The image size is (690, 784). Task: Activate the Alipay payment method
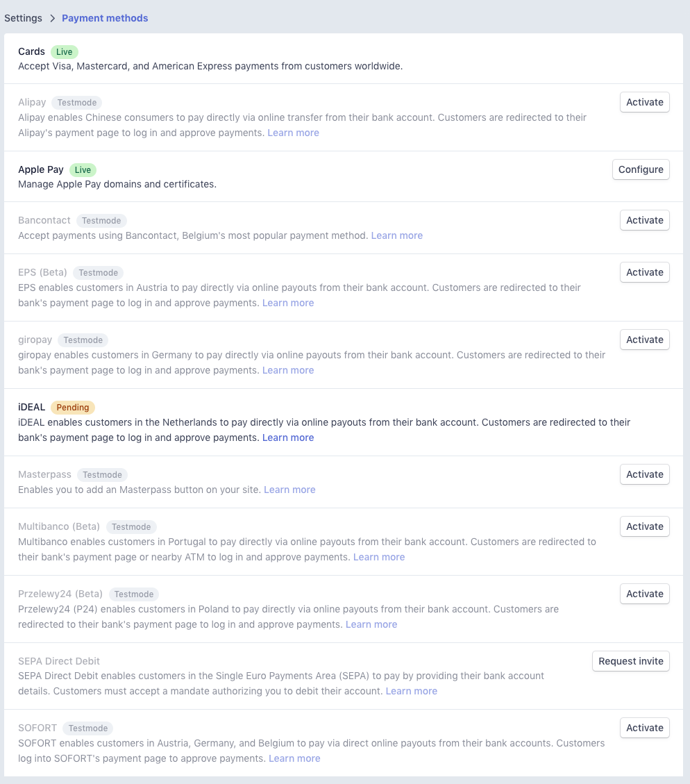click(x=644, y=102)
